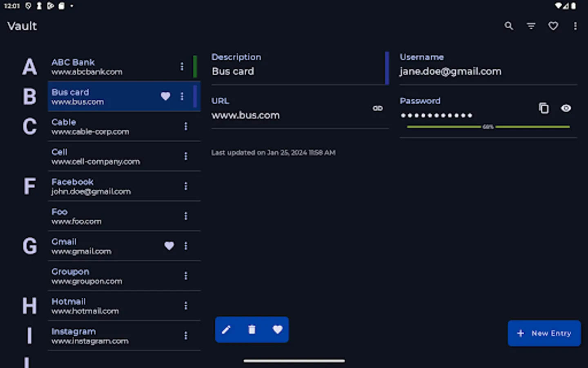Toggle Gmail entry's favorite heart
The image size is (588, 368).
coord(169,246)
